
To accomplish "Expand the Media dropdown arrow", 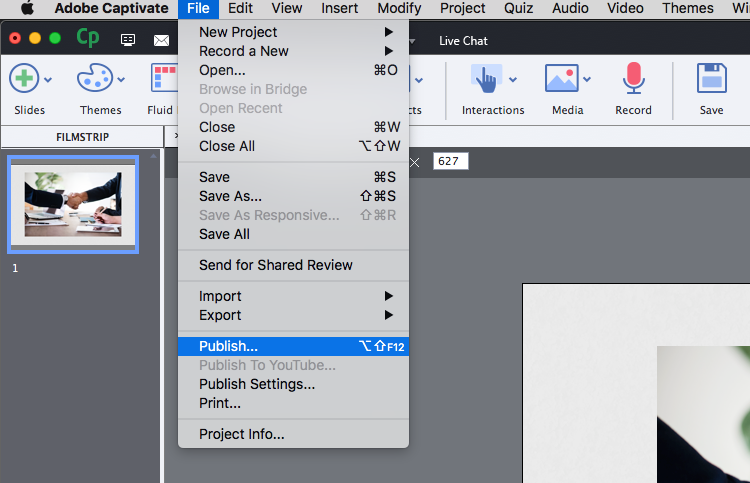I will click(587, 80).
